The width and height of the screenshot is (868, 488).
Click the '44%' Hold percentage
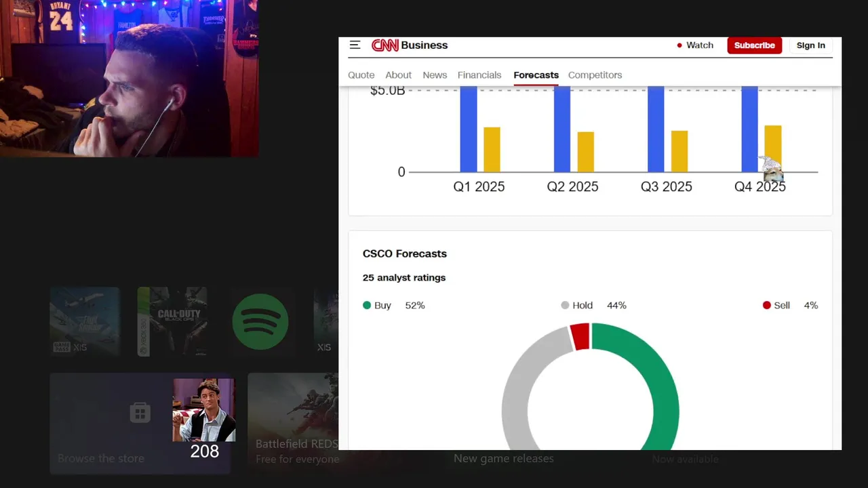click(616, 306)
